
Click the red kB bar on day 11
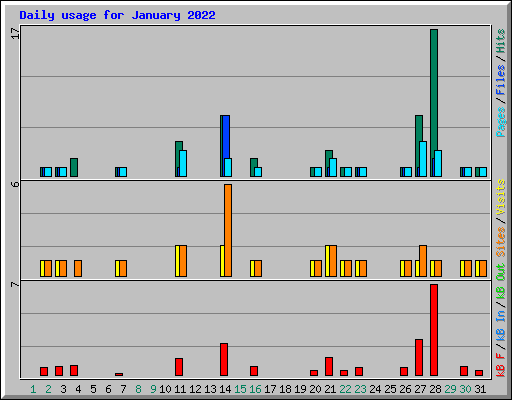pyautogui.click(x=179, y=367)
